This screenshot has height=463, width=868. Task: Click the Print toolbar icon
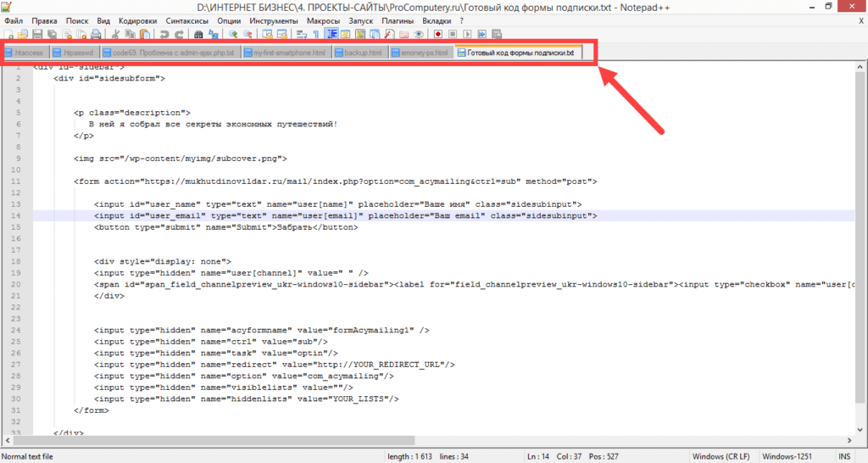click(x=96, y=35)
